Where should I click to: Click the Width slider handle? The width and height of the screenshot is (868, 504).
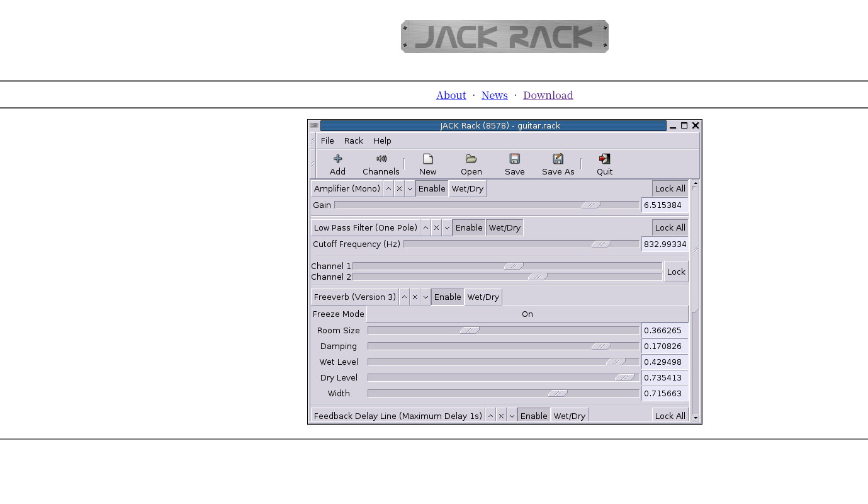pyautogui.click(x=558, y=393)
